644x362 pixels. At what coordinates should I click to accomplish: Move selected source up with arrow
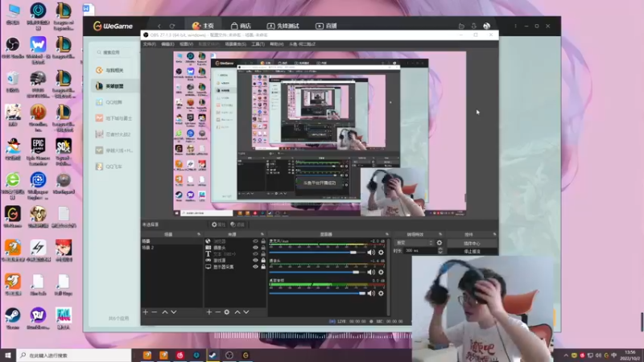(x=237, y=312)
